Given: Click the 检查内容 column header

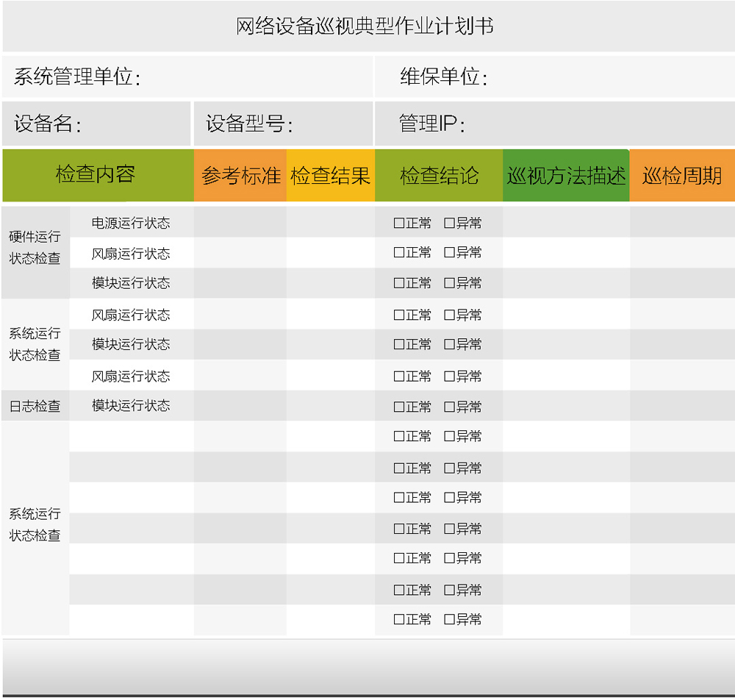Looking at the screenshot, I should [x=96, y=175].
